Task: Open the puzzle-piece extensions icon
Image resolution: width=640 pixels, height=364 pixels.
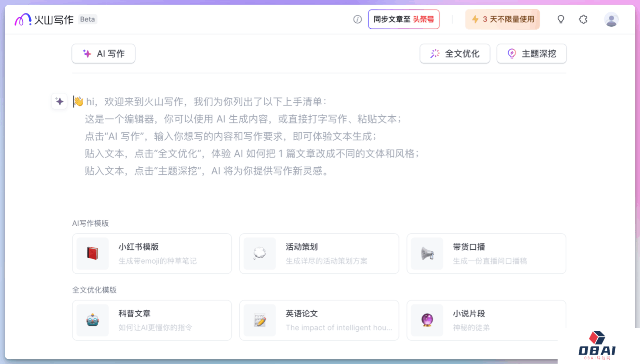Action: coord(583,19)
